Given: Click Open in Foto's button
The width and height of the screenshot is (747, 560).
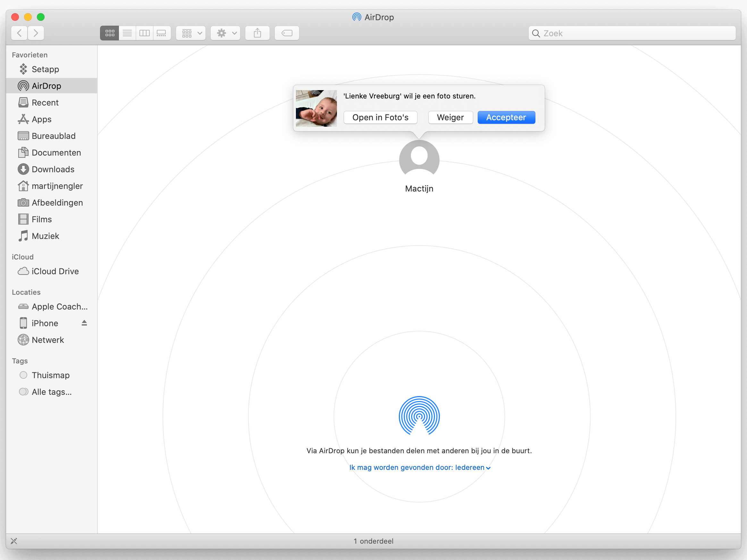Looking at the screenshot, I should tap(380, 117).
